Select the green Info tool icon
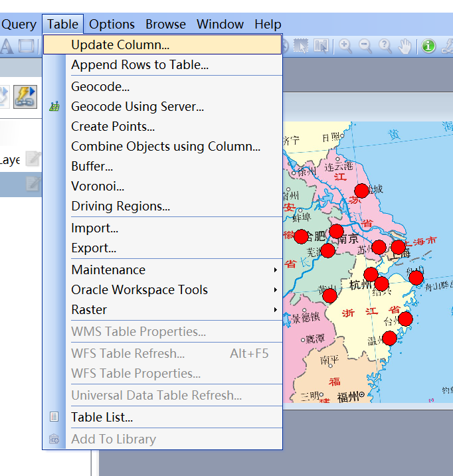This screenshot has width=453, height=476. [x=428, y=46]
